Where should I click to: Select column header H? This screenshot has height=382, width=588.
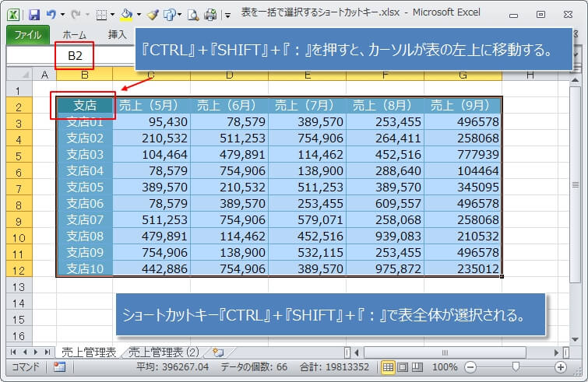[530, 75]
